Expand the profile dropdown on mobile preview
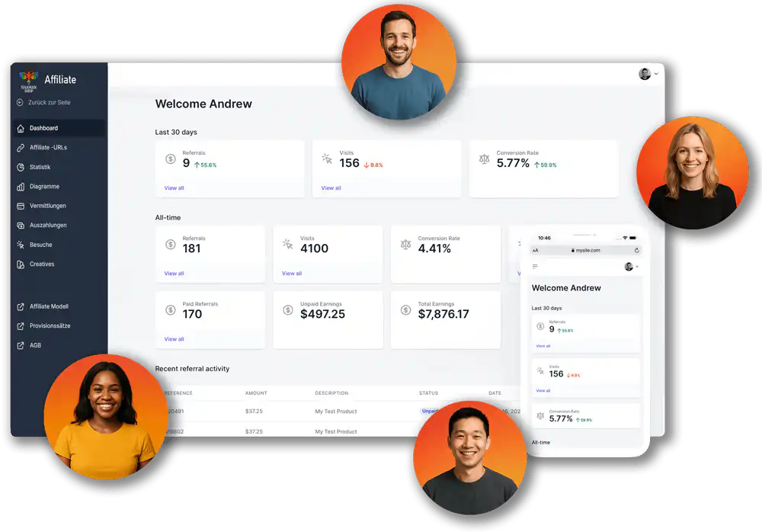Viewport: 762px width, 532px height. pos(631,266)
